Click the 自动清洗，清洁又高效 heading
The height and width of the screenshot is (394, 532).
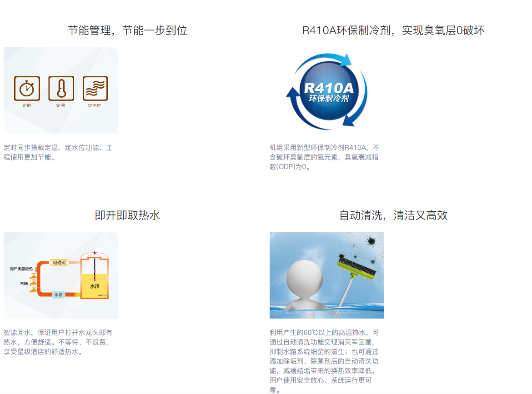coord(393,215)
